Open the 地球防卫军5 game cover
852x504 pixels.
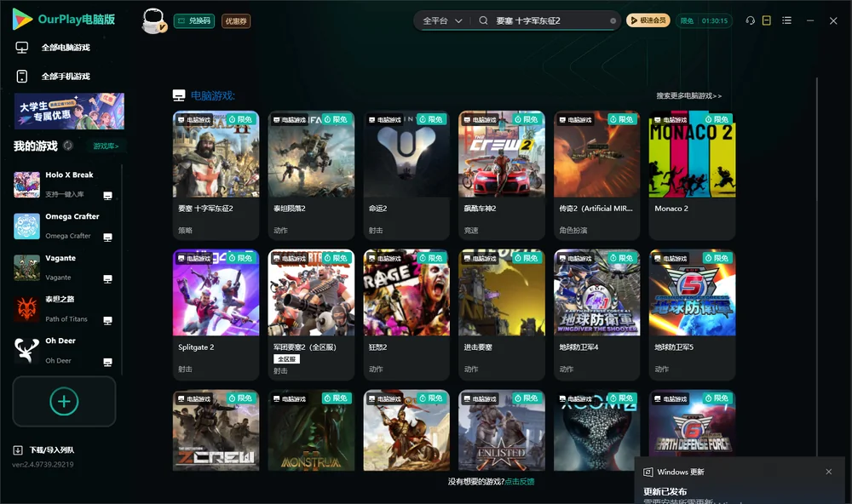692,293
